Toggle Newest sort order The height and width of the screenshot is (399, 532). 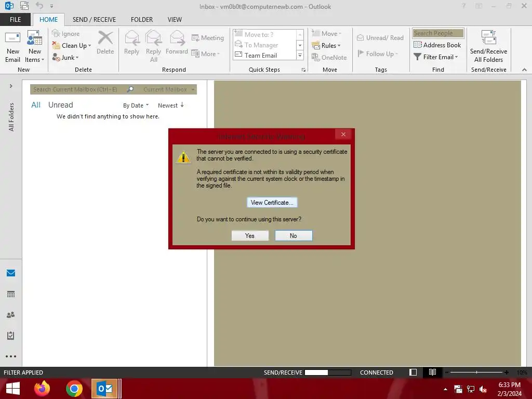click(x=171, y=105)
